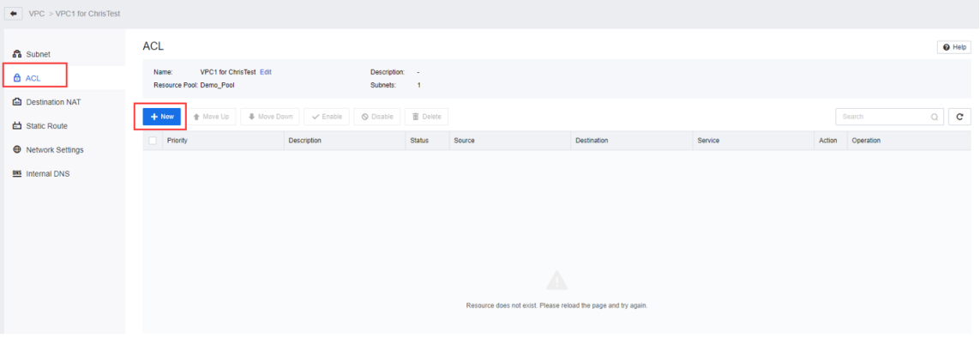The height and width of the screenshot is (338, 980).
Task: Open the Subnet section
Action: point(38,54)
